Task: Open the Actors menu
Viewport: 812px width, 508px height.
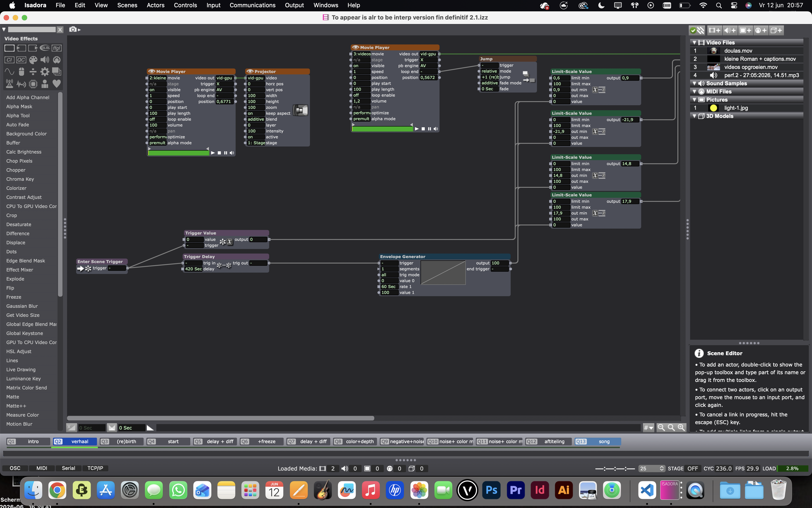Action: 155,5
